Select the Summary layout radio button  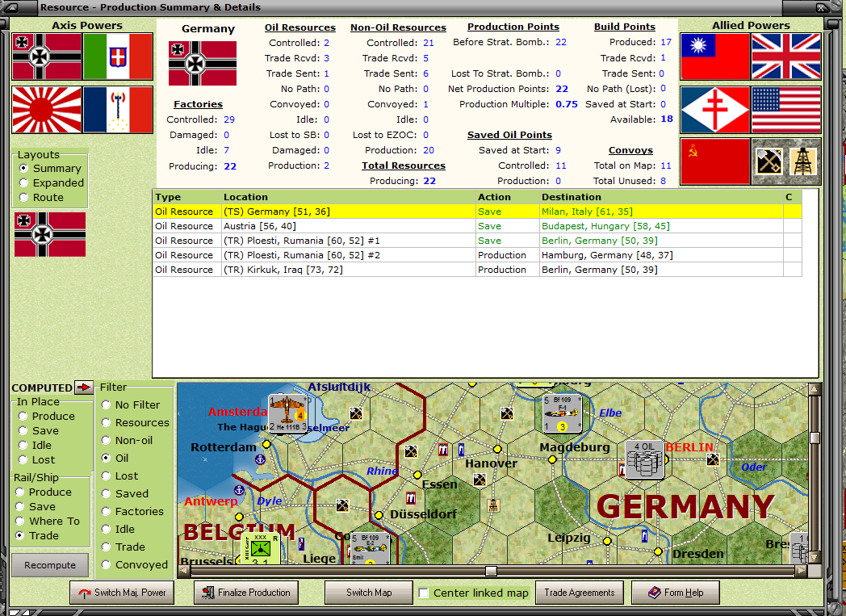[x=23, y=168]
